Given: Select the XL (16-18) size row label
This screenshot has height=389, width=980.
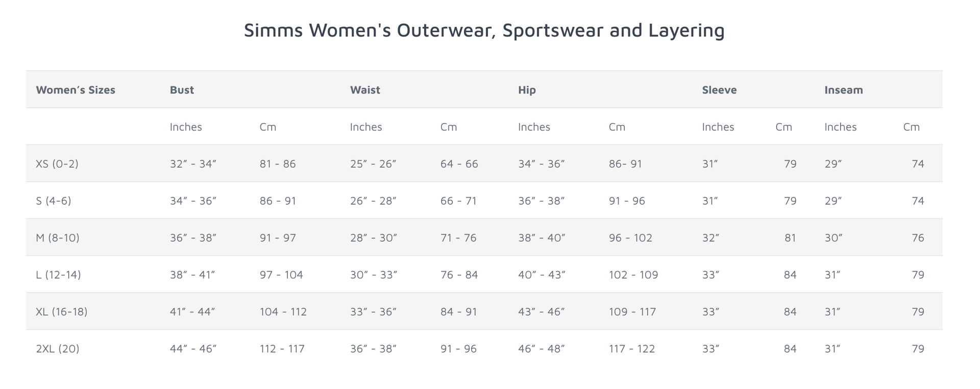Looking at the screenshot, I should pyautogui.click(x=62, y=311).
